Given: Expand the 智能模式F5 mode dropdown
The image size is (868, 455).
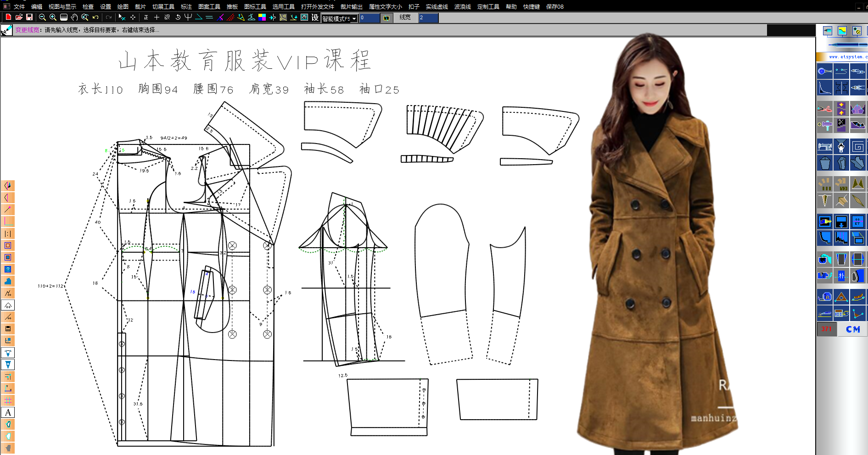Looking at the screenshot, I should (x=354, y=18).
